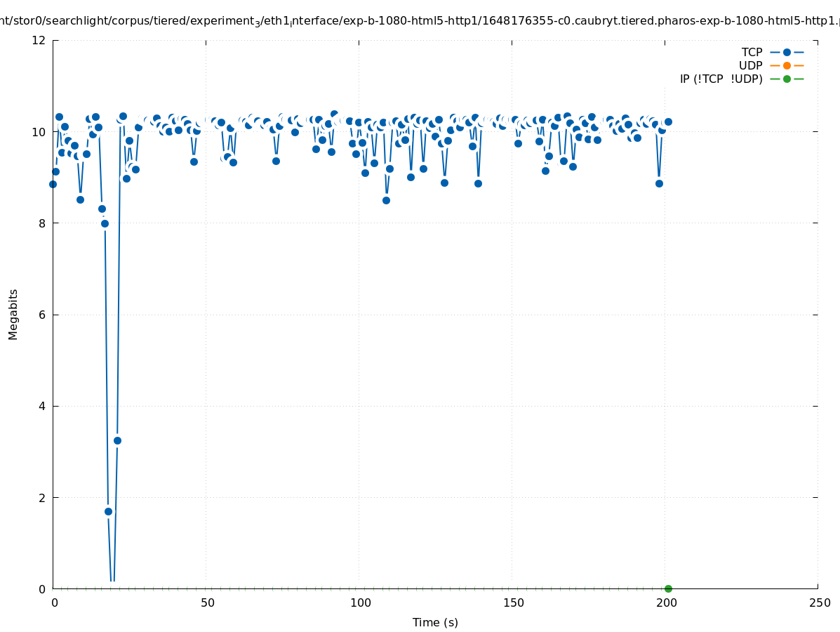The image size is (840, 632).
Task: Click the Time (s) x-axis label
Action: (435, 622)
